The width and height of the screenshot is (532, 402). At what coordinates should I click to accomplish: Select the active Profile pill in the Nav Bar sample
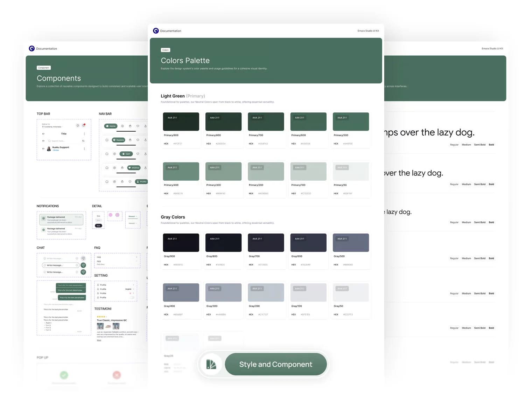click(x=141, y=182)
